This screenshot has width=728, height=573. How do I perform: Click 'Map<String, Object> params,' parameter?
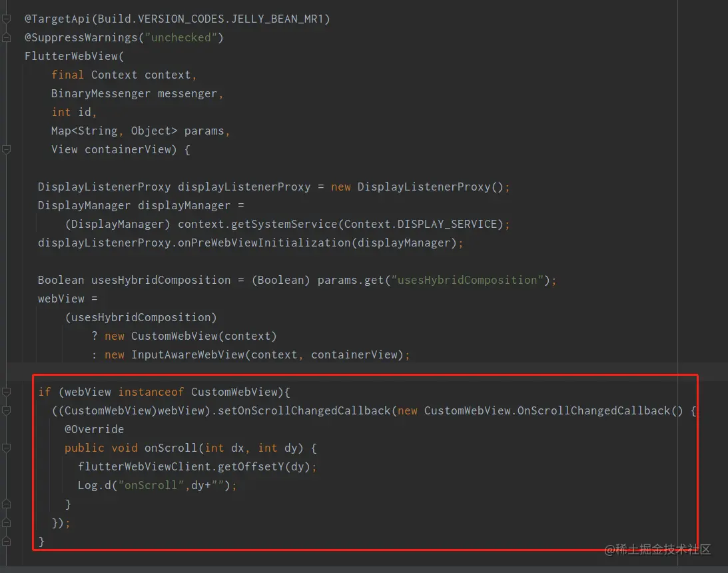tap(141, 131)
